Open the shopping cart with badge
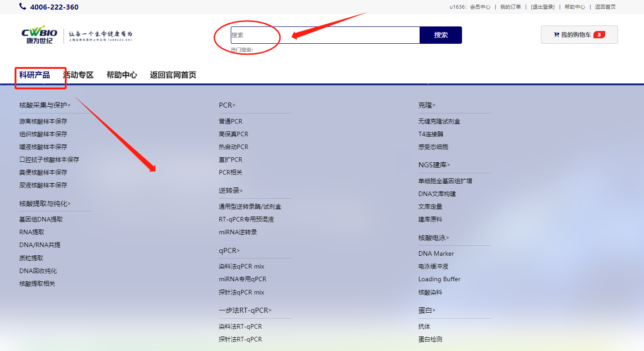Viewport: 644px width, 351px height. 579,35
